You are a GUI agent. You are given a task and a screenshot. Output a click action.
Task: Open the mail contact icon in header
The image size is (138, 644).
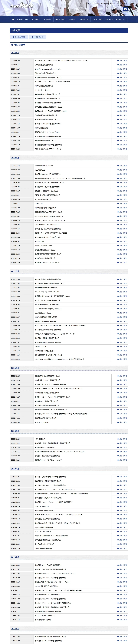tap(125, 9)
